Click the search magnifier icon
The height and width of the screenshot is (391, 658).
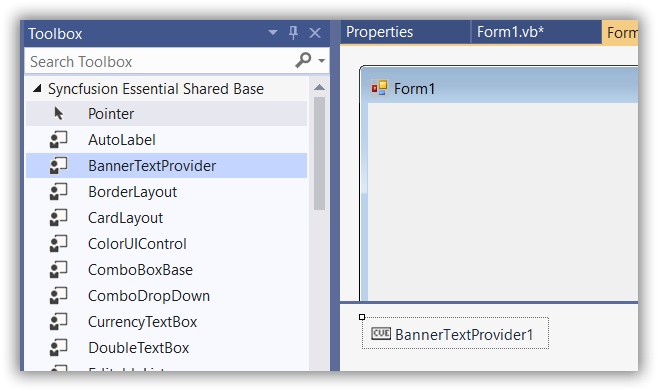[303, 60]
